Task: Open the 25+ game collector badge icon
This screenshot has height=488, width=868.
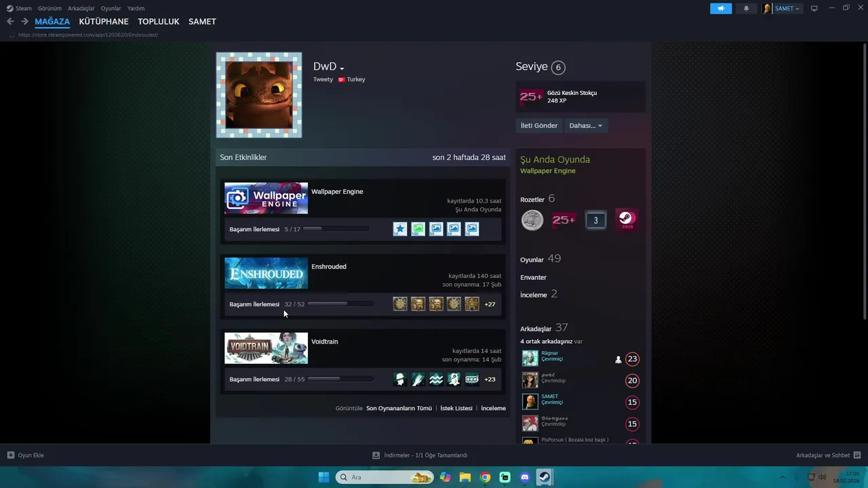Action: click(564, 220)
